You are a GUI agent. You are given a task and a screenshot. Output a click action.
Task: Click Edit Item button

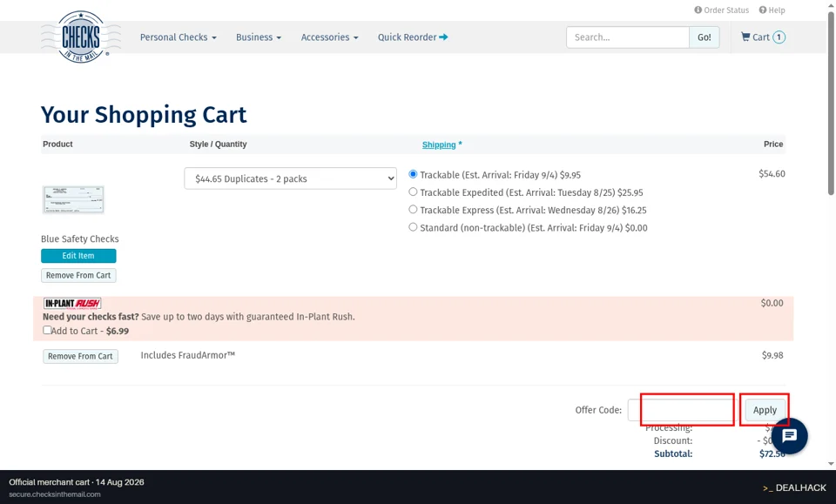(x=78, y=256)
